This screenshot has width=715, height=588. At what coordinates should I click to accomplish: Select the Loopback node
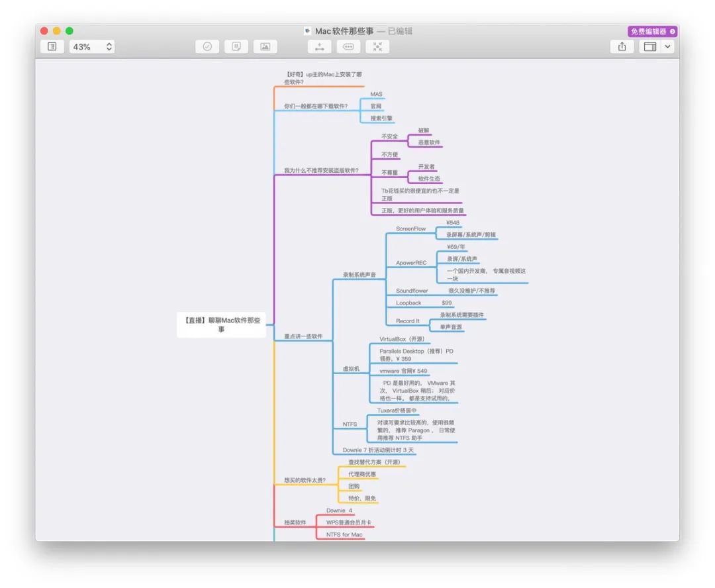coord(408,303)
